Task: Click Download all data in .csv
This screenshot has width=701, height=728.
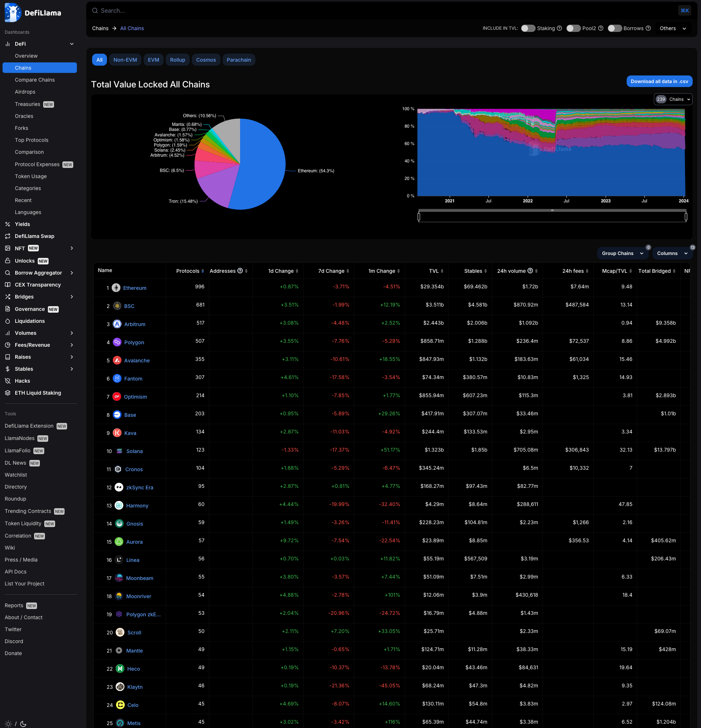Action: [x=659, y=81]
